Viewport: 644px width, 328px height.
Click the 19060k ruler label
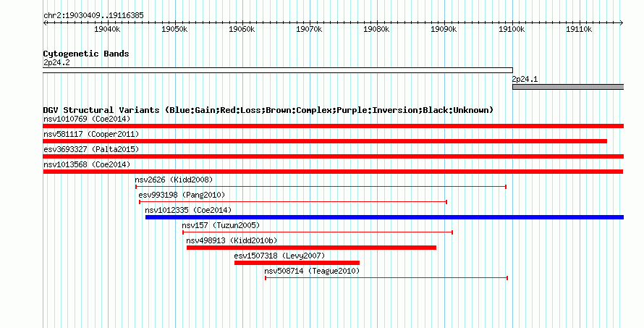click(x=242, y=29)
